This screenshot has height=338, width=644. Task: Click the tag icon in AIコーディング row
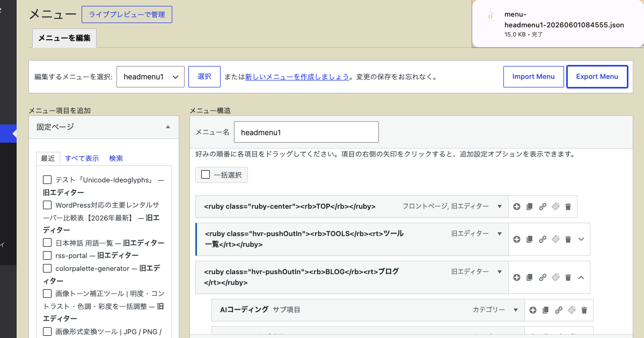572,310
